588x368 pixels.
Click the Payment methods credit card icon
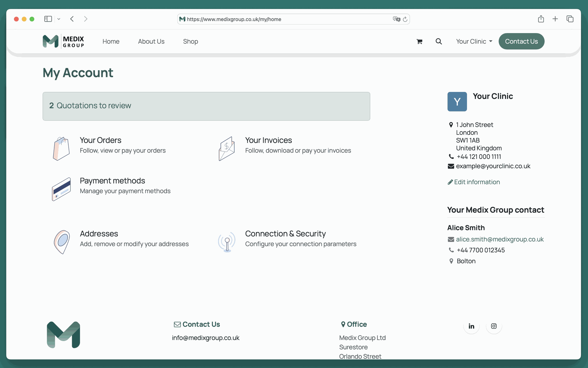(61, 189)
